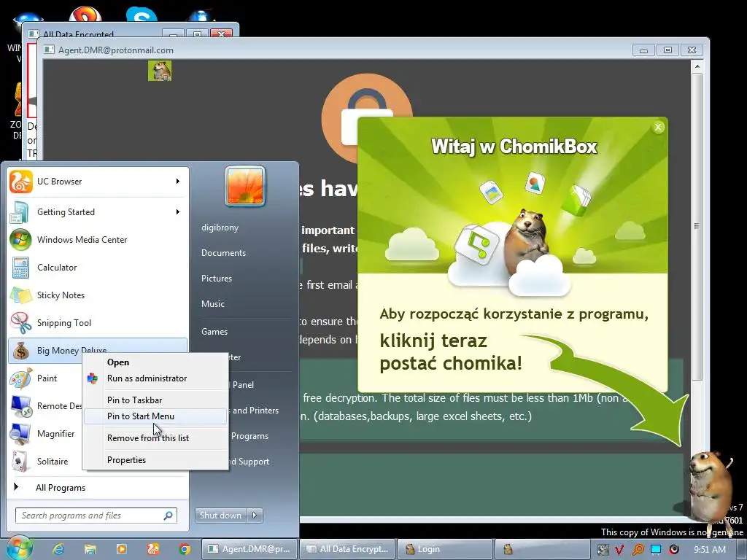Click the scrollbar up arrow in Agent.DMR window
Image resolution: width=747 pixels, height=560 pixels.
[x=697, y=66]
